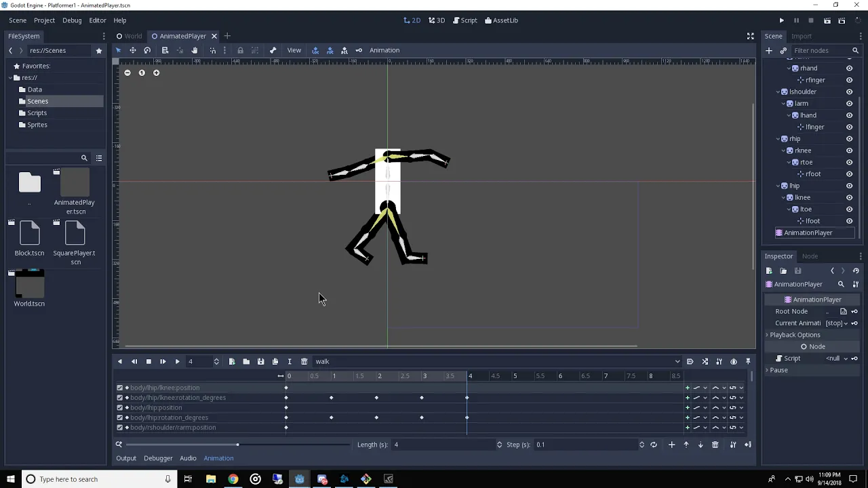Switch to the Import dock tab
868x488 pixels.
[x=801, y=36]
